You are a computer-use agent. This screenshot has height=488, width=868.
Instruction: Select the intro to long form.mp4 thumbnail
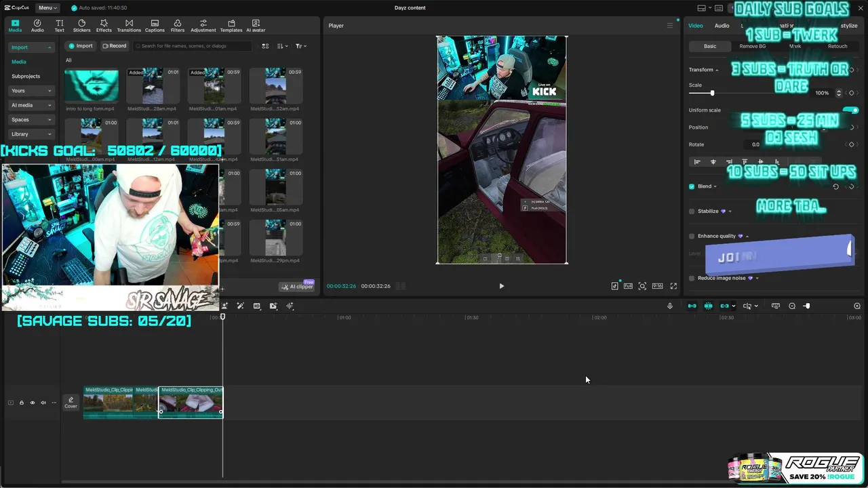pos(91,85)
